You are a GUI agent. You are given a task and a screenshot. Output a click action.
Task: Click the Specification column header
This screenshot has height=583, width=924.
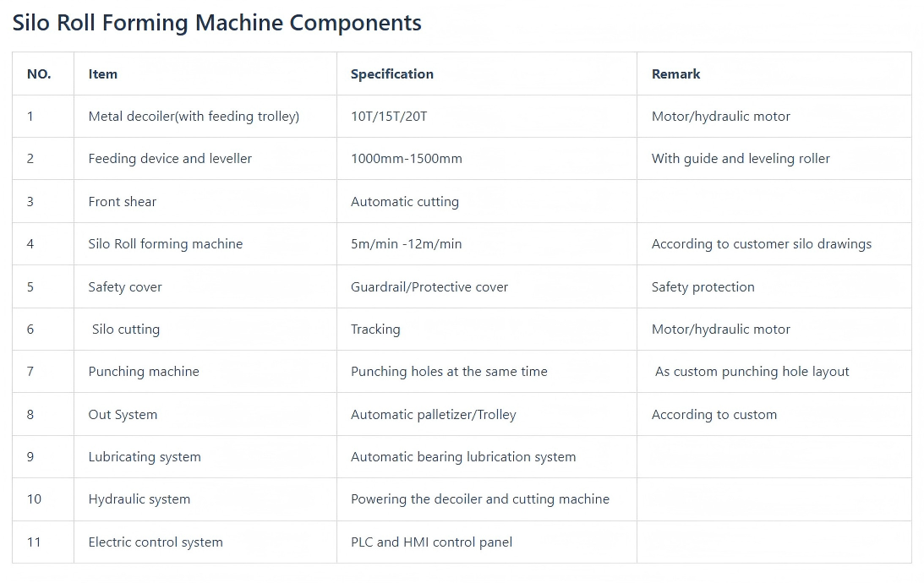[x=392, y=74]
